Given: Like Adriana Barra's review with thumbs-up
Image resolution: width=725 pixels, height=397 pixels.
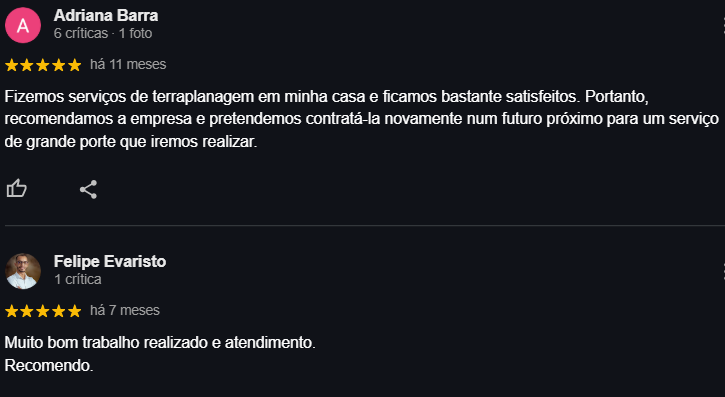Looking at the screenshot, I should [17, 189].
